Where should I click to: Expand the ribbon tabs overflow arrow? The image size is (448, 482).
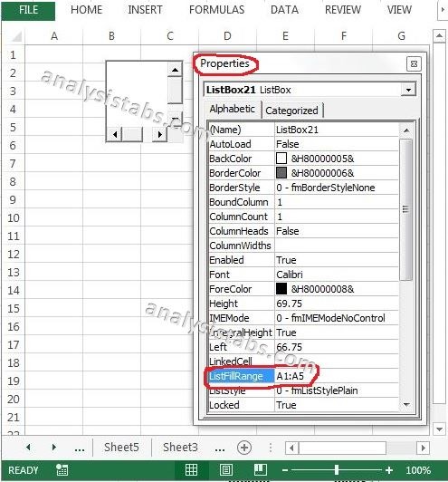coord(443,10)
